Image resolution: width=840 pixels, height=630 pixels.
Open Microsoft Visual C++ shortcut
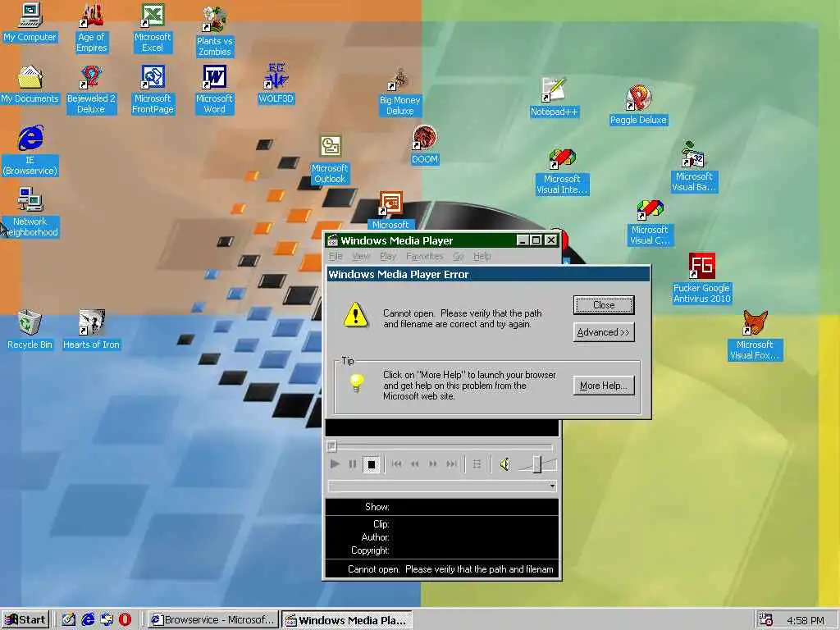(650, 222)
